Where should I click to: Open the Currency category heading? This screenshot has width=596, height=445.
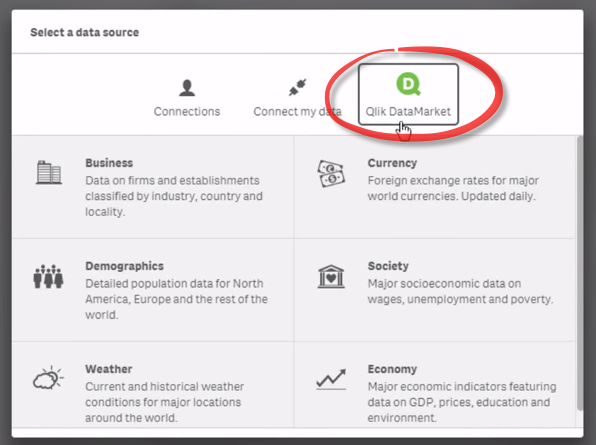392,163
